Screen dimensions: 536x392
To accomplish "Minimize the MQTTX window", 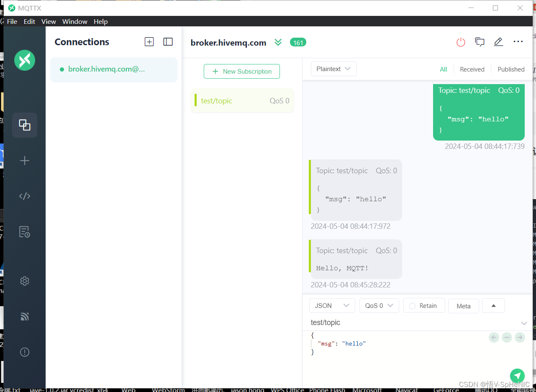I will click(x=471, y=8).
